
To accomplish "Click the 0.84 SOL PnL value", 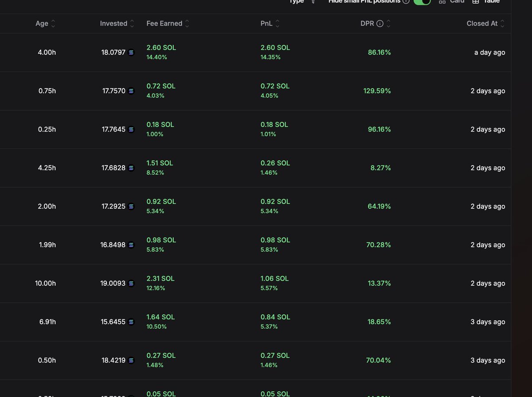I will pos(275,317).
